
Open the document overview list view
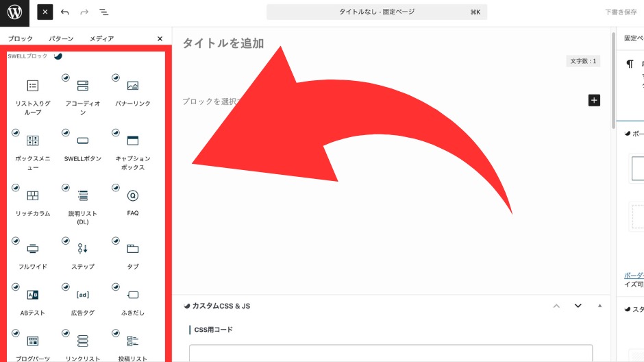pos(104,12)
